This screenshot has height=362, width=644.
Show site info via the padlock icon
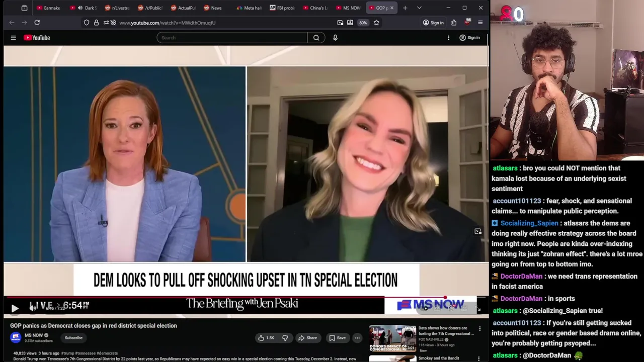point(96,23)
